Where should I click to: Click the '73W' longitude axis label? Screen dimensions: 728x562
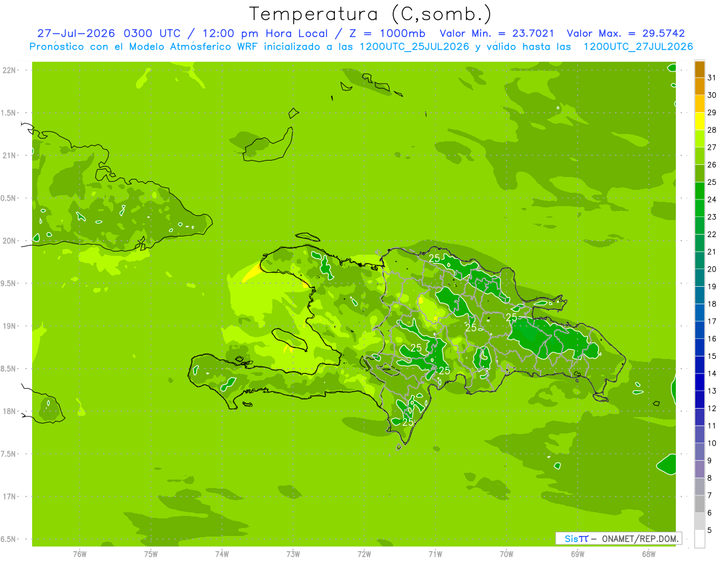293,554
